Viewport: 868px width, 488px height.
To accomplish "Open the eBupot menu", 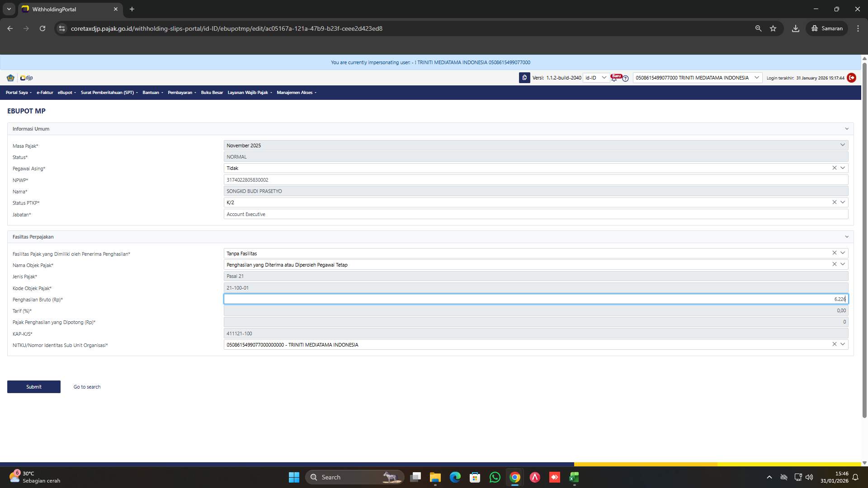I will click(x=66, y=93).
